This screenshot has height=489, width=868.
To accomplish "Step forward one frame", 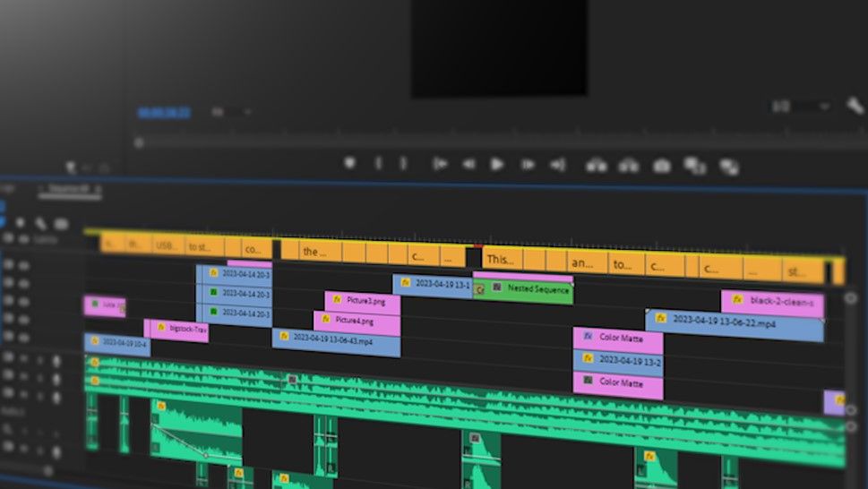I will click(x=528, y=164).
